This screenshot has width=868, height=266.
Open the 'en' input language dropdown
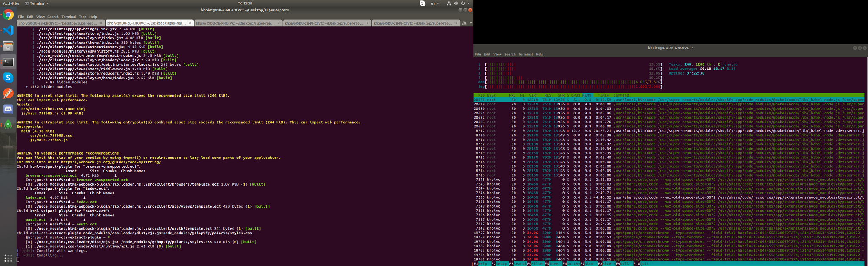[x=435, y=3]
